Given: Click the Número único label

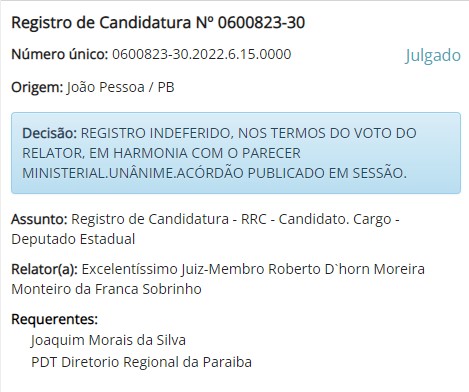Looking at the screenshot, I should click(x=60, y=54).
